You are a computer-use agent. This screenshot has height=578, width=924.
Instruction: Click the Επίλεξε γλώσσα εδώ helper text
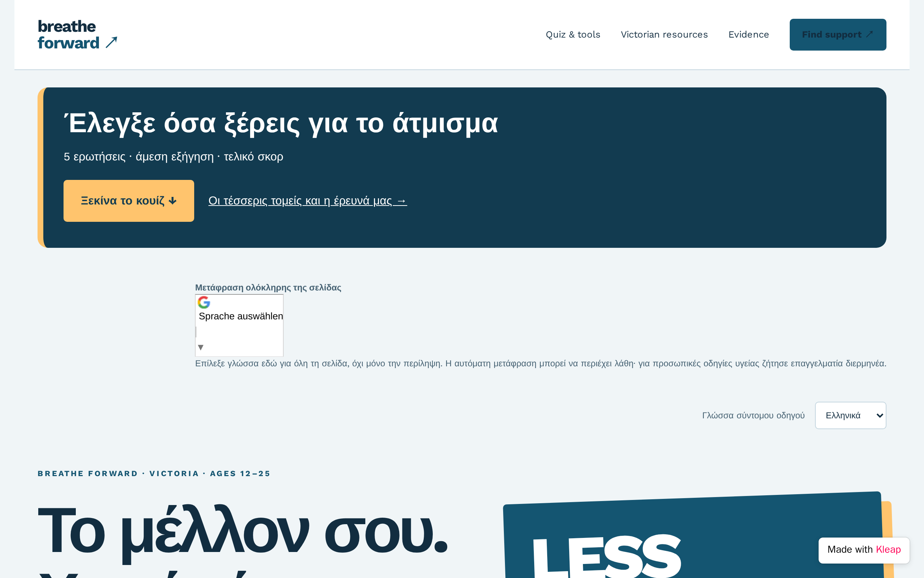pyautogui.click(x=541, y=363)
